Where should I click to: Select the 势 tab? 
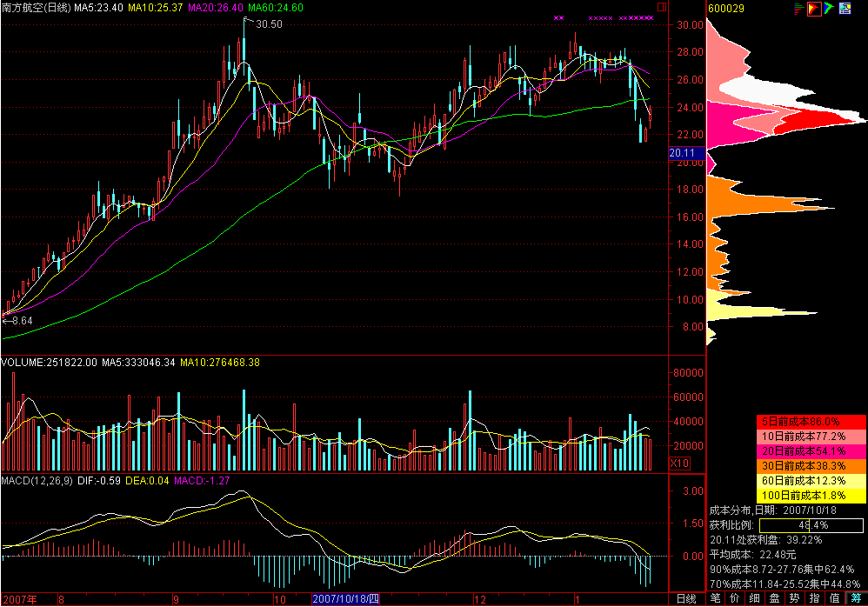(794, 598)
